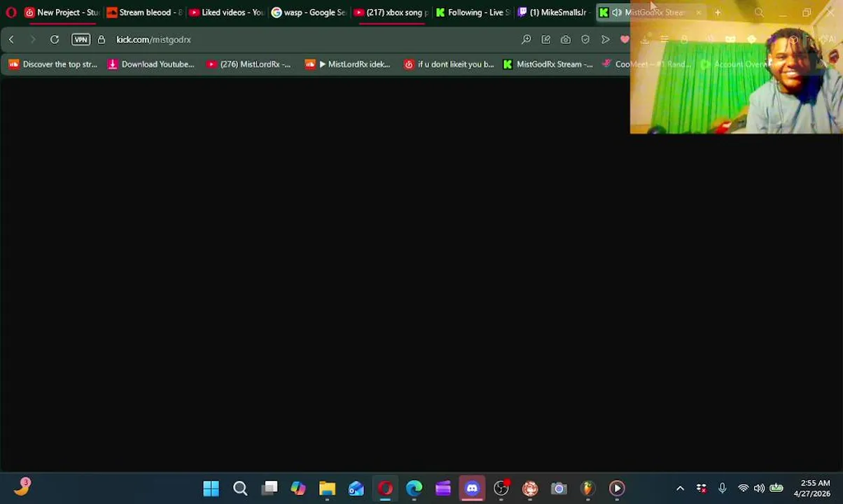This screenshot has width=843, height=504.
Task: Switch to the Liked videos YouTube tab
Action: [x=225, y=13]
